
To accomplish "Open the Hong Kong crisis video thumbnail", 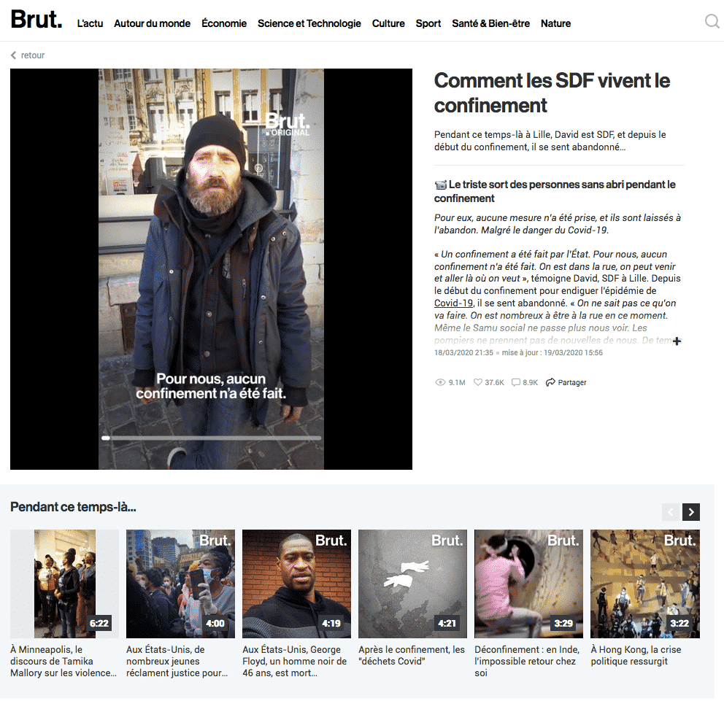I will click(645, 584).
